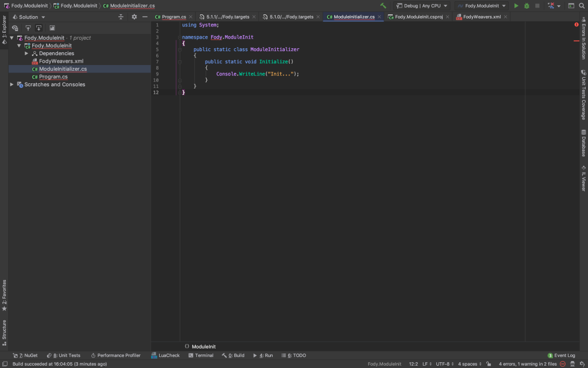Screen dimensions: 588x368
Task: Open the 0: Build tool window
Action: coord(233,355)
